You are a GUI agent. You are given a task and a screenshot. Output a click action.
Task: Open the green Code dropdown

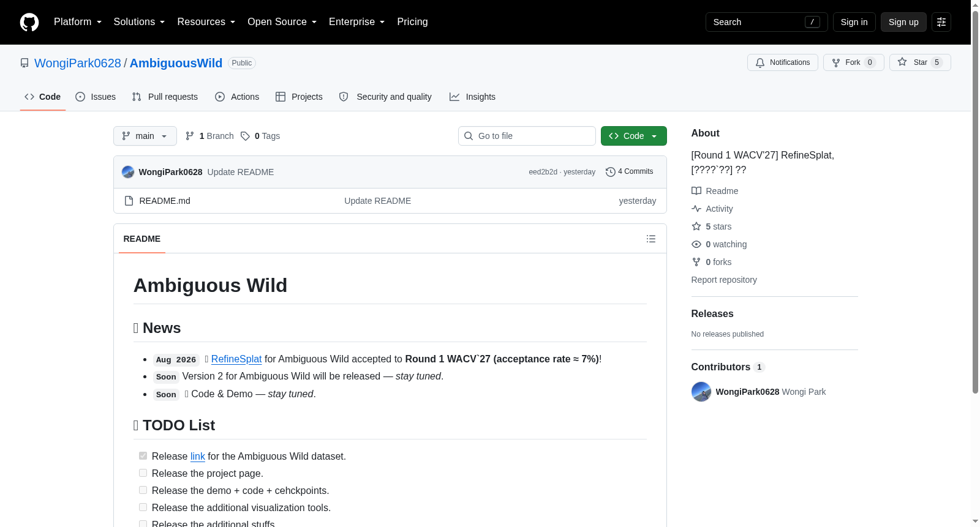coord(634,136)
